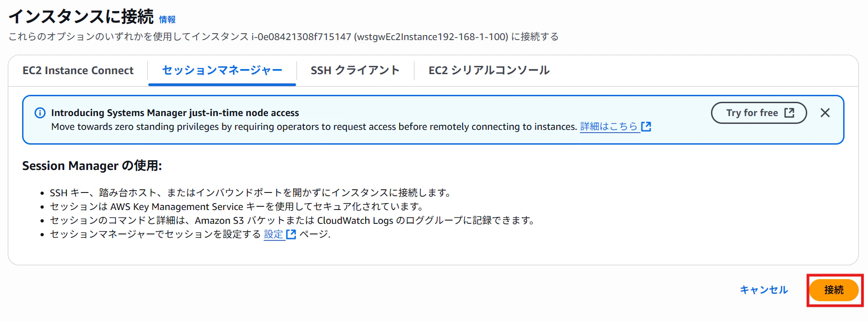
Task: Open the 設定 link for Session Manager
Action: 274,234
